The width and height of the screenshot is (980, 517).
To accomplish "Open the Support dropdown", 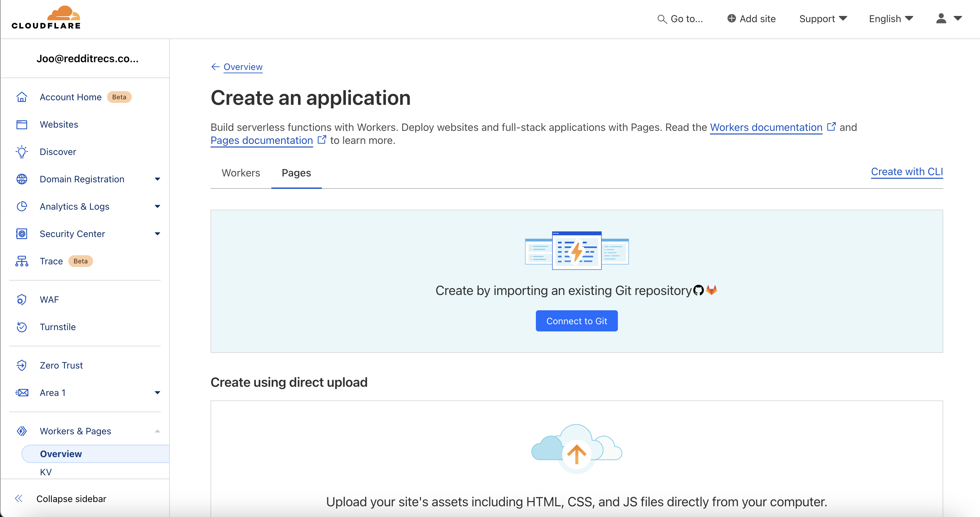I will [x=823, y=19].
